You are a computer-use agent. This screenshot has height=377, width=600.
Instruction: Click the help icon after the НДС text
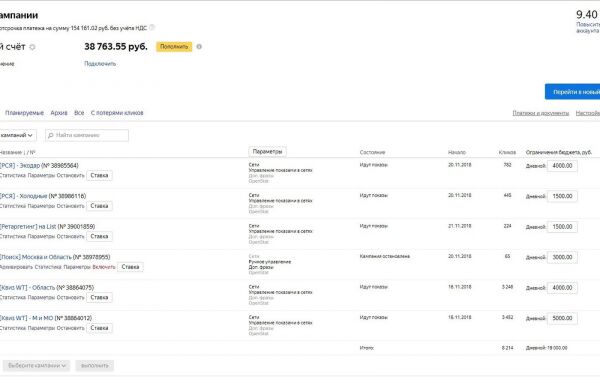point(152,27)
